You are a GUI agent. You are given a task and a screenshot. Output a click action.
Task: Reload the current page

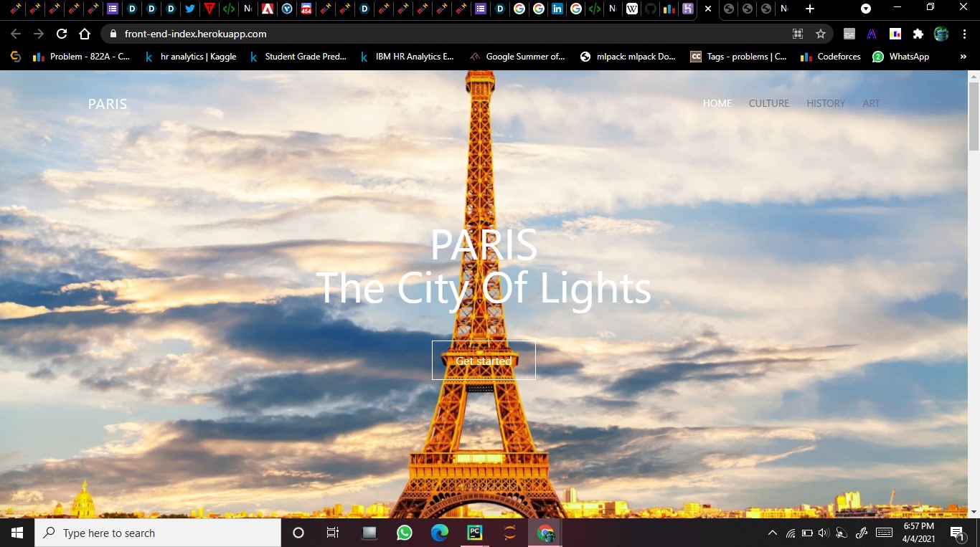click(x=62, y=34)
